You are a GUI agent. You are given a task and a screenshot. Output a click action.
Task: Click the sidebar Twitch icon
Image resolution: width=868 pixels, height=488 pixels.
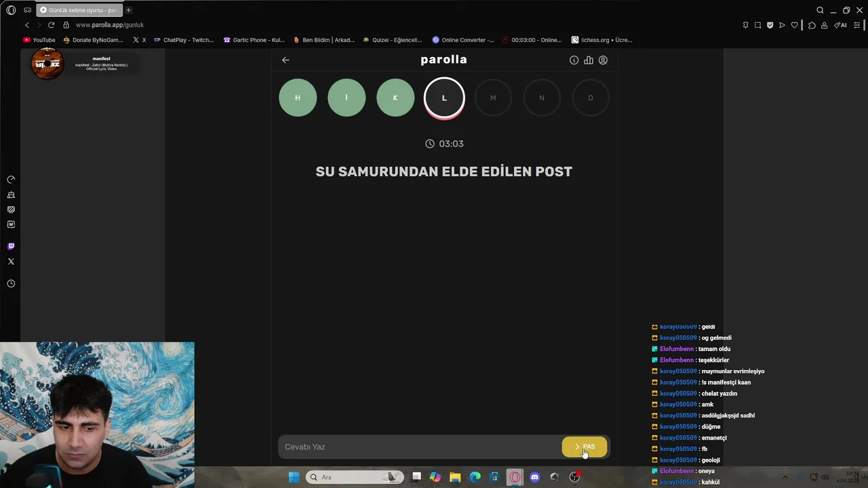[x=11, y=246]
